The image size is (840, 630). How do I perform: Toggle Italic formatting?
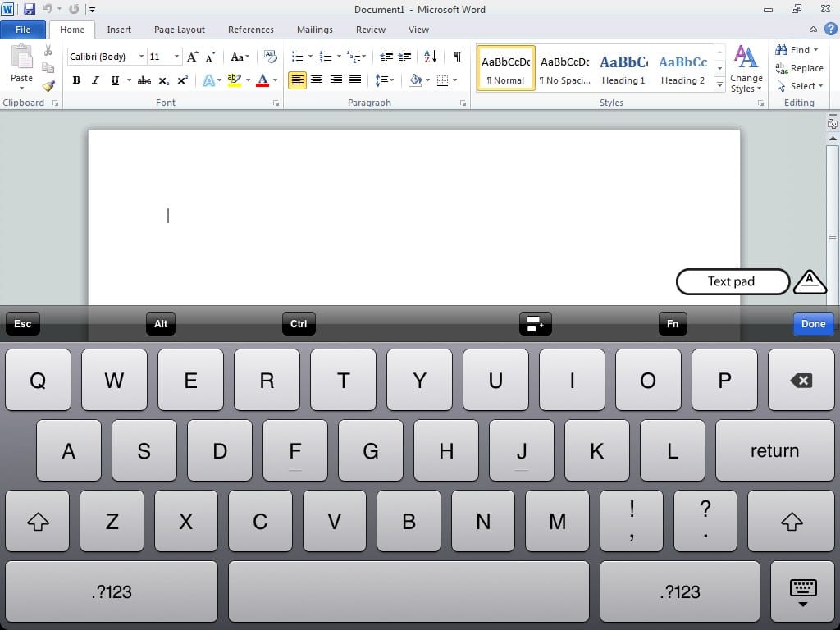point(95,80)
